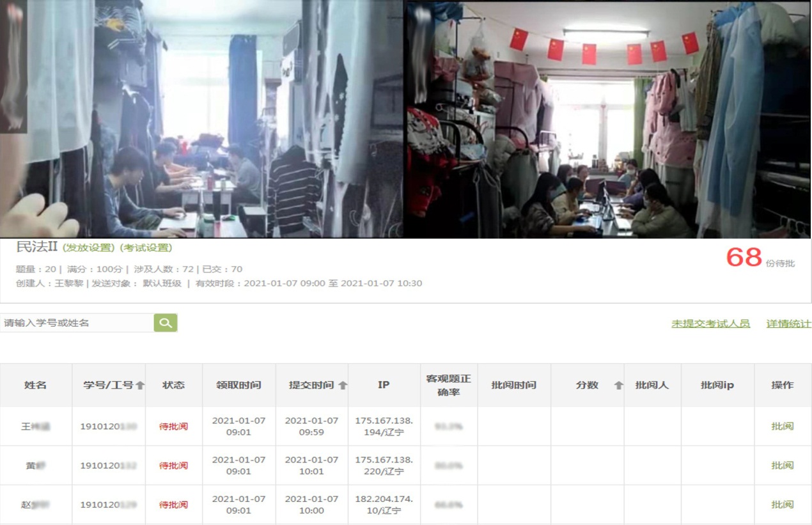Sort by 学号/工号 column arrow

pyautogui.click(x=140, y=385)
